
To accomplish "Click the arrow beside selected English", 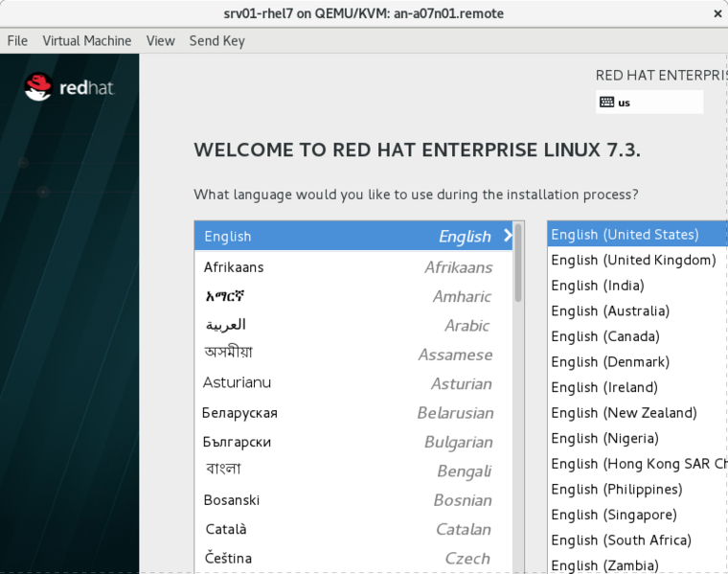I will tap(507, 236).
